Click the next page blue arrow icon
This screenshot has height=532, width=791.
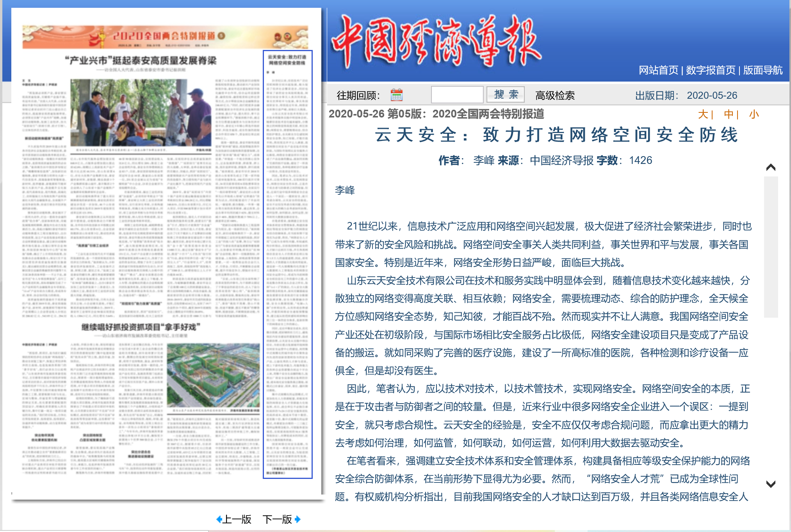coord(298,519)
